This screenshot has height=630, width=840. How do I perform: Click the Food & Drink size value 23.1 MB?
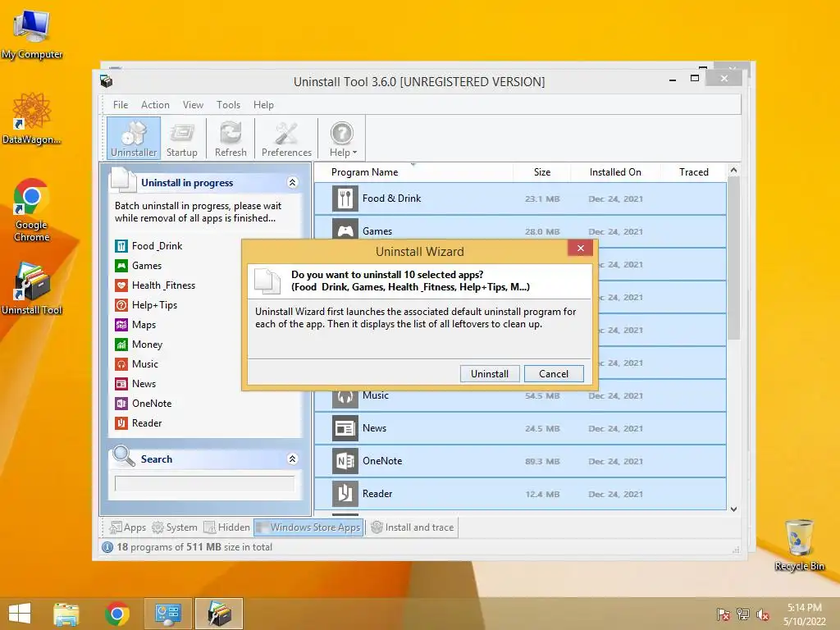pyautogui.click(x=542, y=199)
